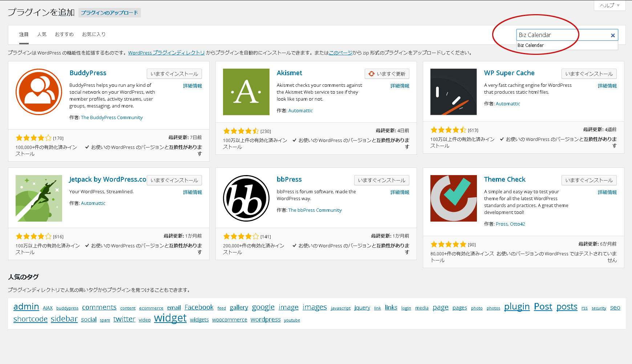This screenshot has width=632, height=364.
Task: Open the BuddyPress title link
Action: point(88,73)
